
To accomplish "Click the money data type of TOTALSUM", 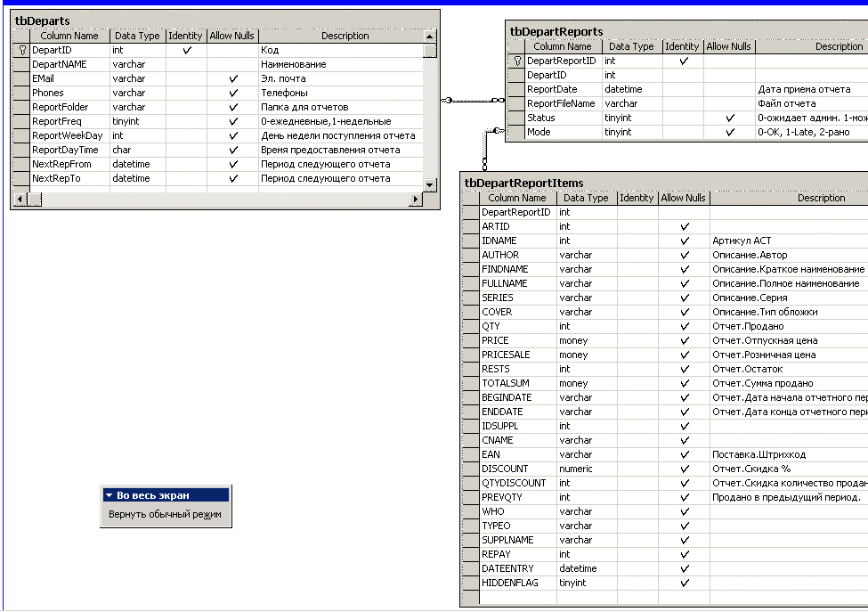I will click(573, 383).
